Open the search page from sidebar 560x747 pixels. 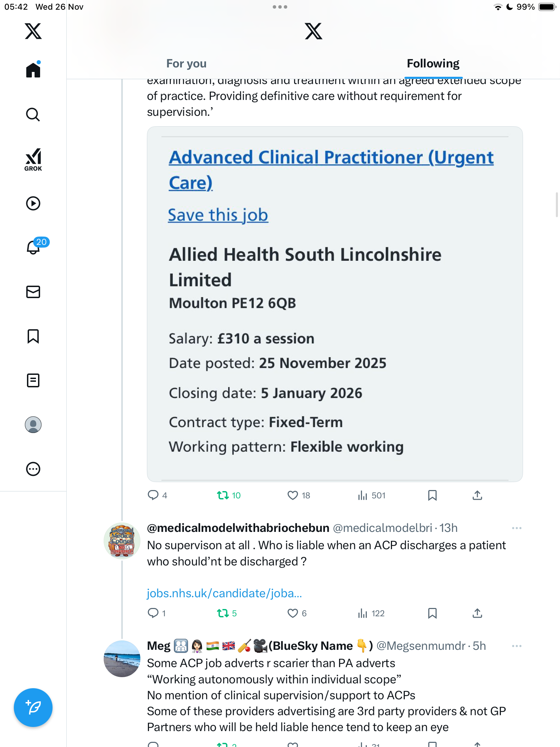(x=33, y=115)
